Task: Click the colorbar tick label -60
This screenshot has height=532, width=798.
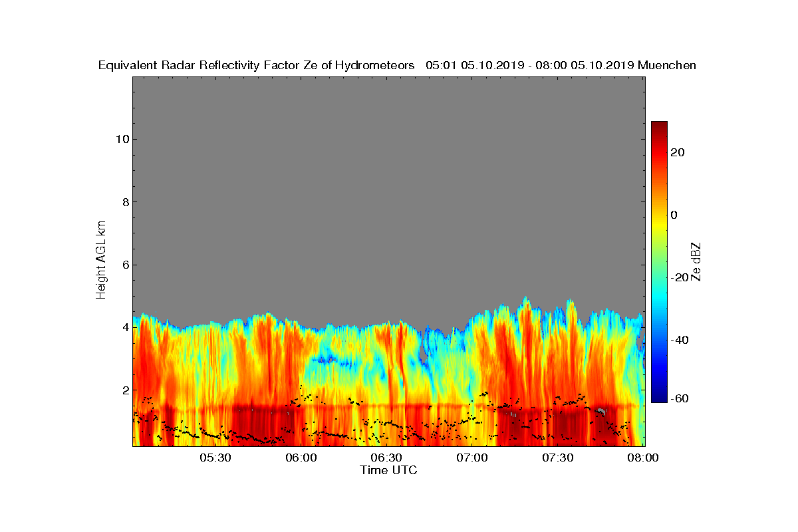Action: pyautogui.click(x=679, y=398)
